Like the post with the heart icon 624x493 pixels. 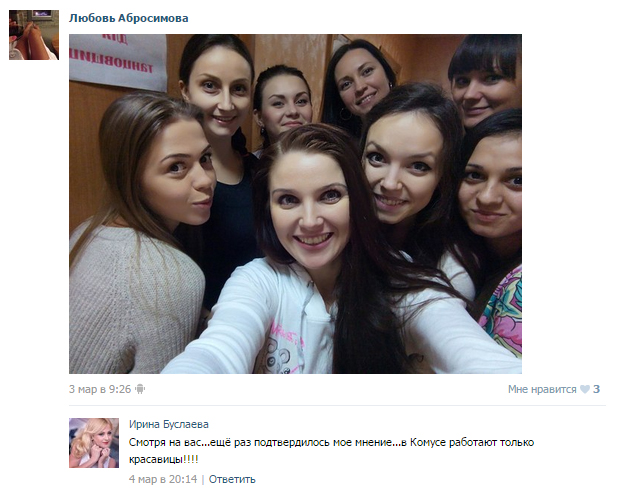[585, 389]
